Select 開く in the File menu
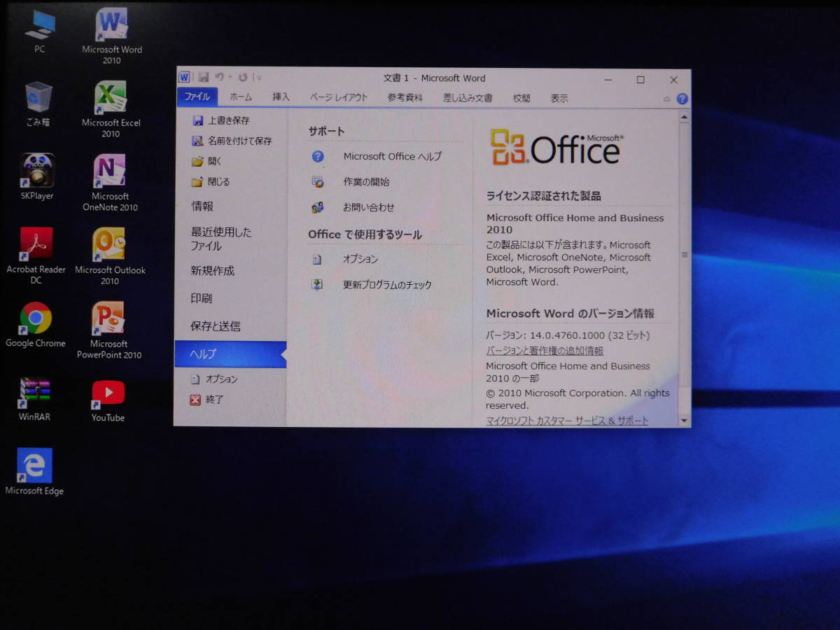This screenshot has width=840, height=630. click(x=206, y=161)
